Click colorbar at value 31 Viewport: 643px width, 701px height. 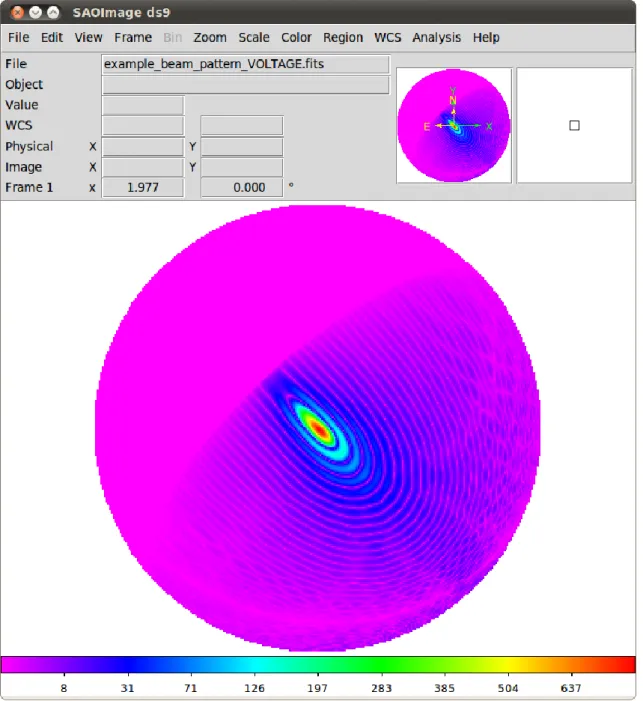tap(128, 664)
